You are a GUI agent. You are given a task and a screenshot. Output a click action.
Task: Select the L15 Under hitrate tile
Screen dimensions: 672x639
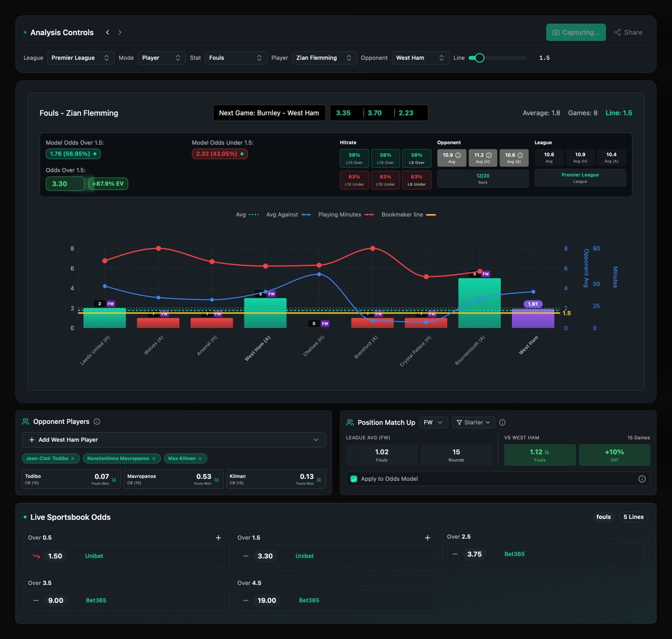pos(385,180)
